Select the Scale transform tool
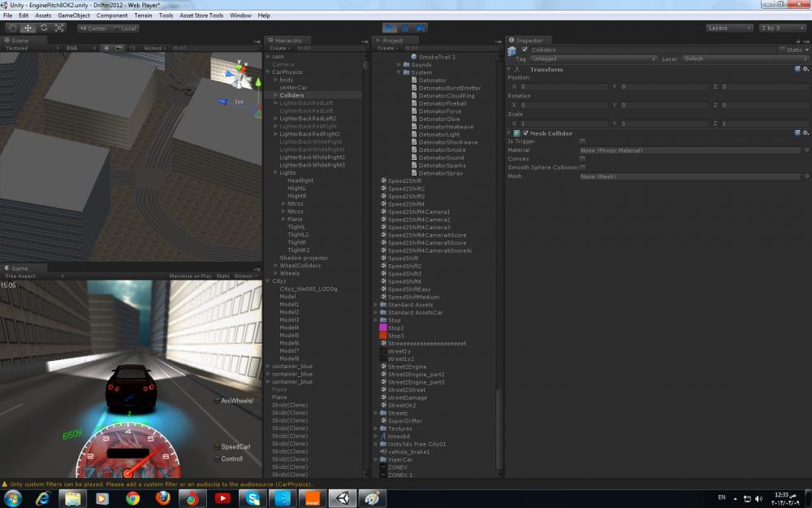The image size is (812, 508). (59, 28)
